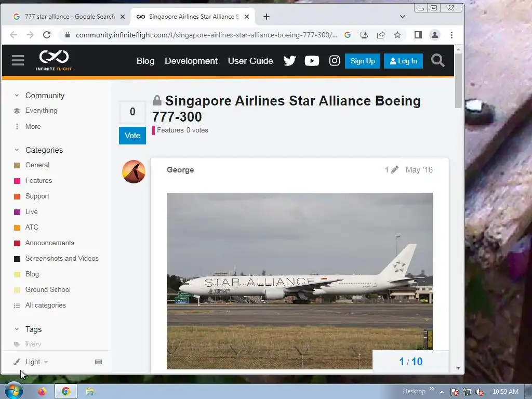Viewport: 532px width, 399px height.
Task: Click the Chrome taskbar icon
Action: [x=66, y=392]
